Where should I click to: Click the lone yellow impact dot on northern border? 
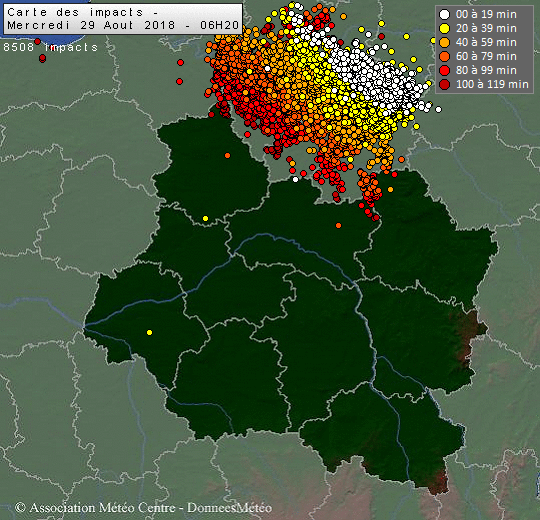(x=206, y=218)
